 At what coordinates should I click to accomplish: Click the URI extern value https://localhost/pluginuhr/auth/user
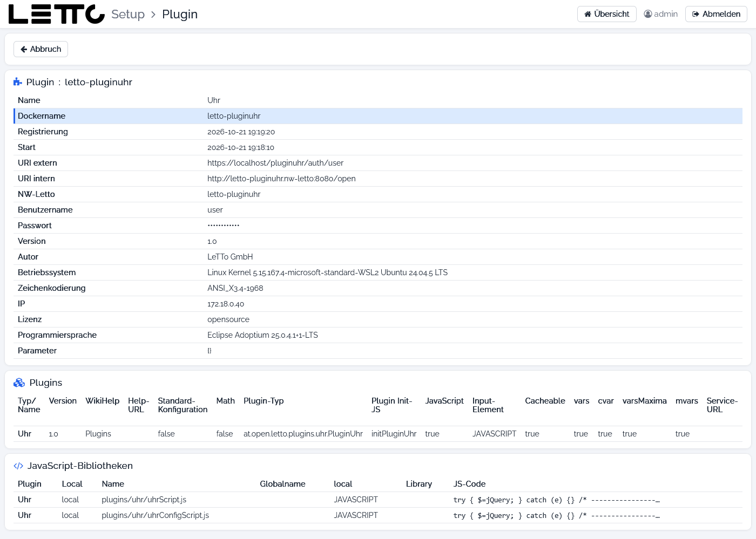coord(275,163)
